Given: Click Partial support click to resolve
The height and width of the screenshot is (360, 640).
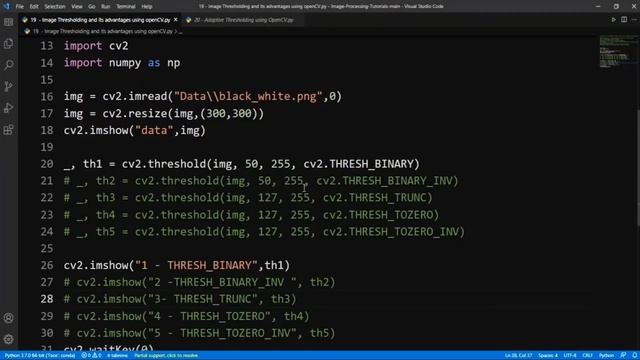Looking at the screenshot, I should [x=166, y=356].
